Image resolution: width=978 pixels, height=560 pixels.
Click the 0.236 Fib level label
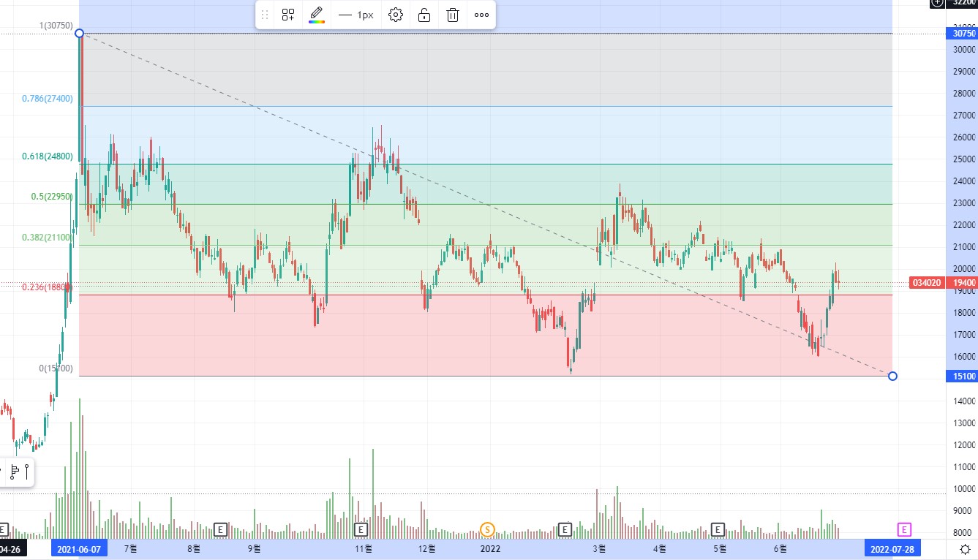(48, 287)
